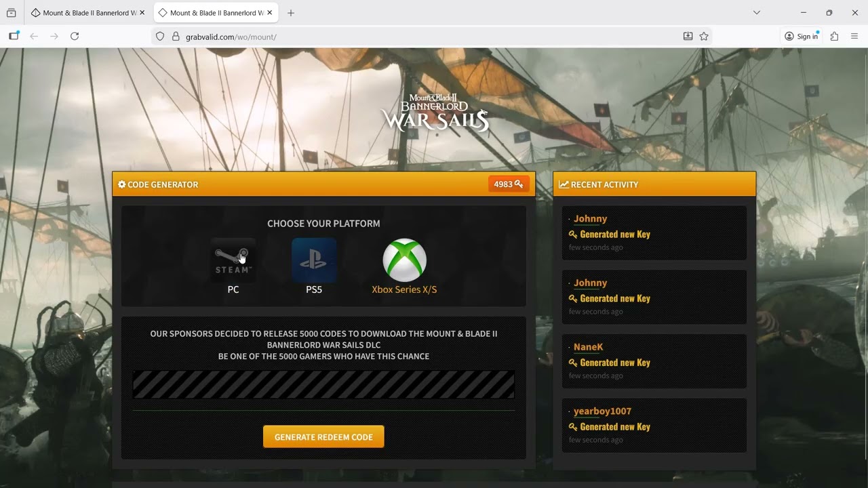Open the tab groups icon at top left
Screen dimensions: 868x488
click(x=11, y=13)
